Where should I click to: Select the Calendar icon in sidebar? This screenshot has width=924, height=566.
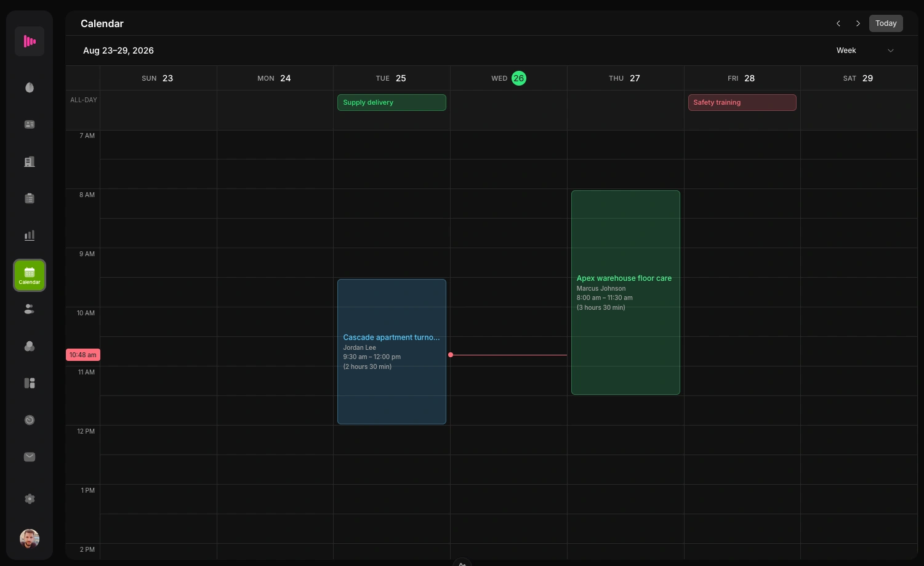click(30, 275)
